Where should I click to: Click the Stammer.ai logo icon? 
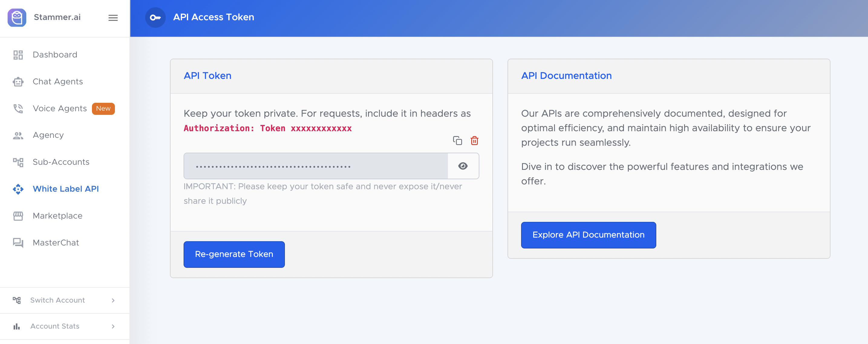(x=17, y=18)
